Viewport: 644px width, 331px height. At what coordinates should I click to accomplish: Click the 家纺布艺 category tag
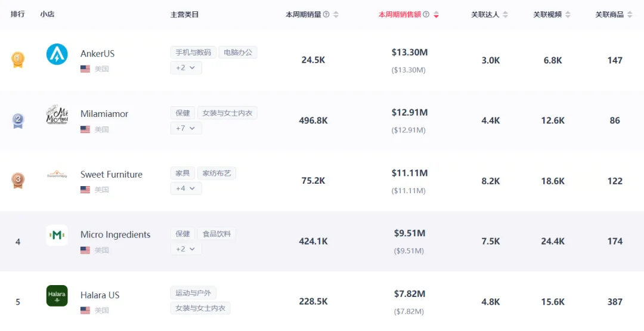(217, 174)
